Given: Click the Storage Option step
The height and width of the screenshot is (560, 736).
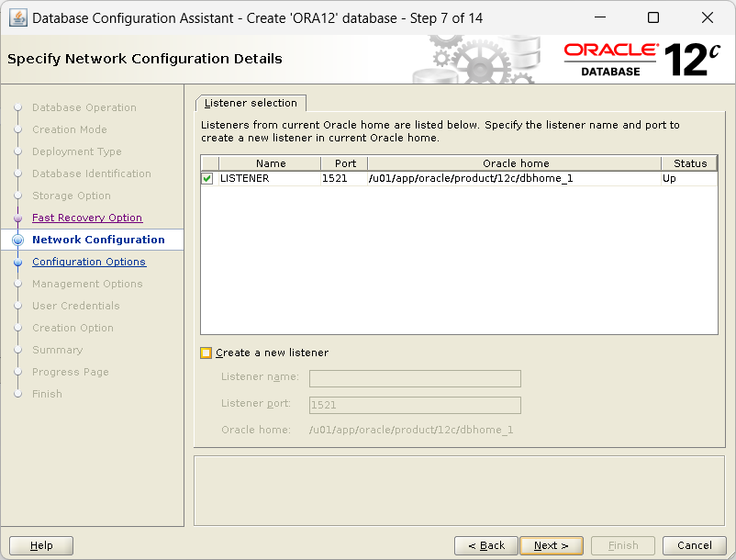Looking at the screenshot, I should click(72, 196).
